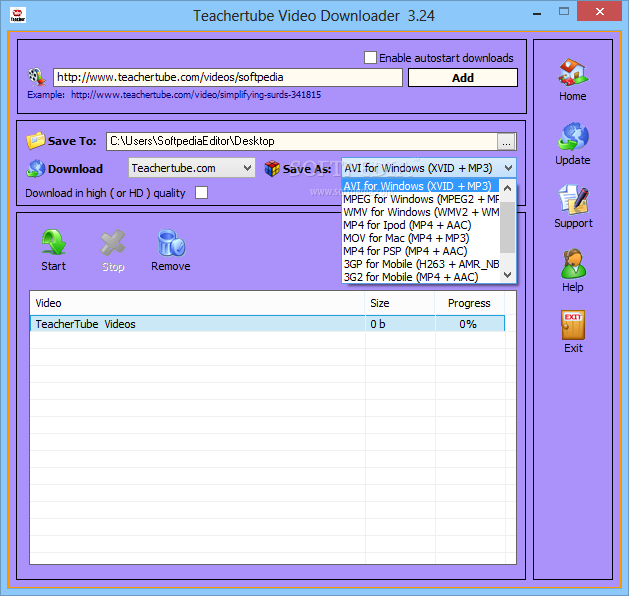Click the film reel icon beside URL field
Image resolution: width=629 pixels, height=596 pixels.
point(37,77)
